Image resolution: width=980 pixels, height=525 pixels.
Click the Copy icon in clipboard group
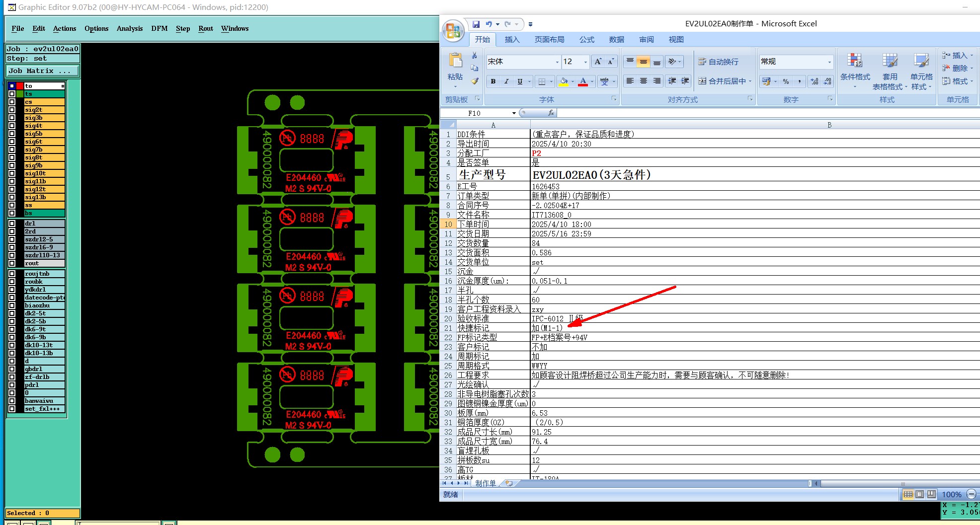pos(474,68)
